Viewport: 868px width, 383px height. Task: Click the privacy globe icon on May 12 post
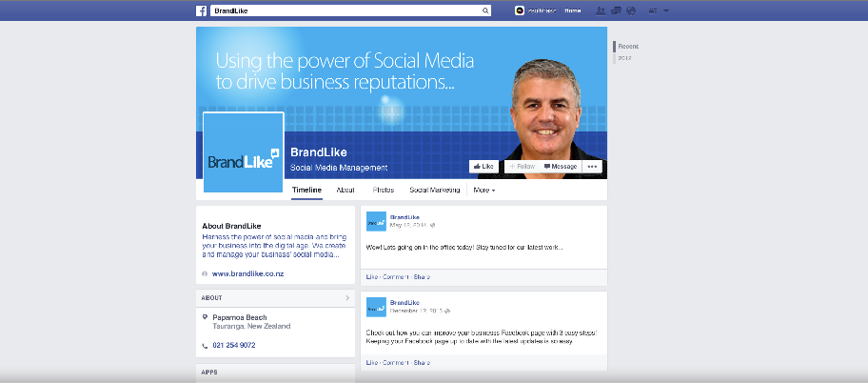point(433,225)
